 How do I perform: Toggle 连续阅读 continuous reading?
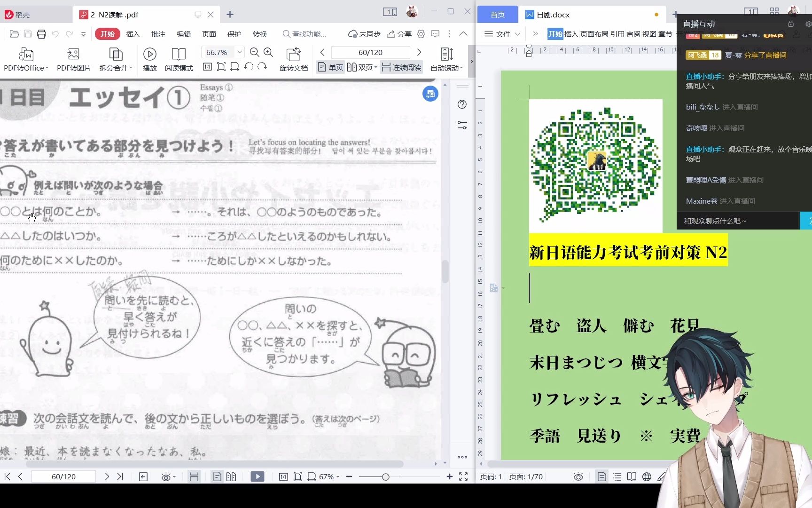401,67
